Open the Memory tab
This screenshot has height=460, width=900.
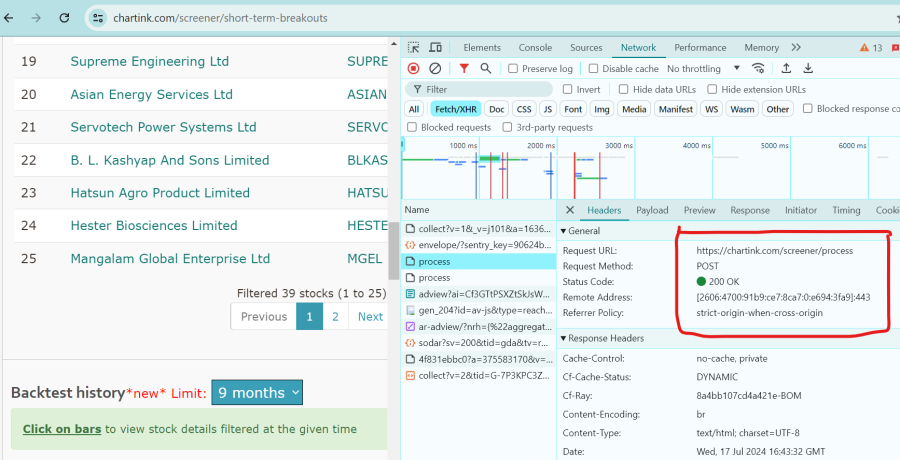(762, 48)
